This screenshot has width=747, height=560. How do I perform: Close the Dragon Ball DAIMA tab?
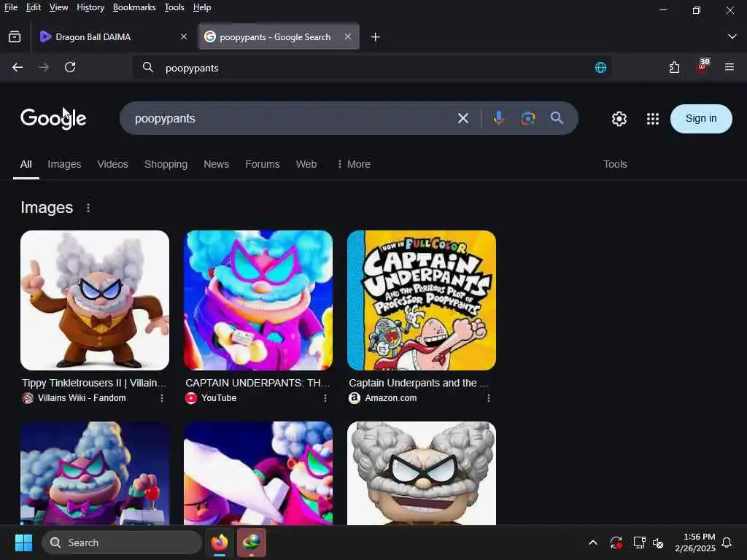(184, 36)
